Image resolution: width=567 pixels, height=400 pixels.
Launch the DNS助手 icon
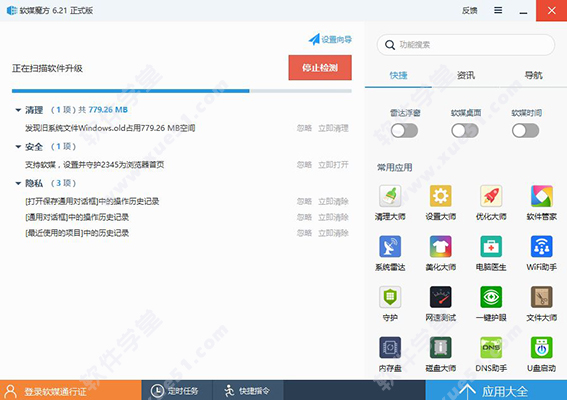(491, 348)
